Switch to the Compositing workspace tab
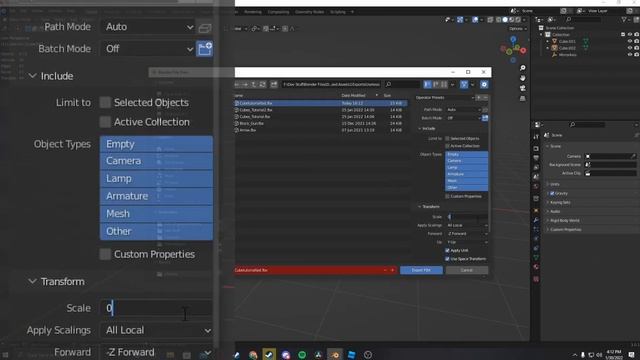 point(278,12)
